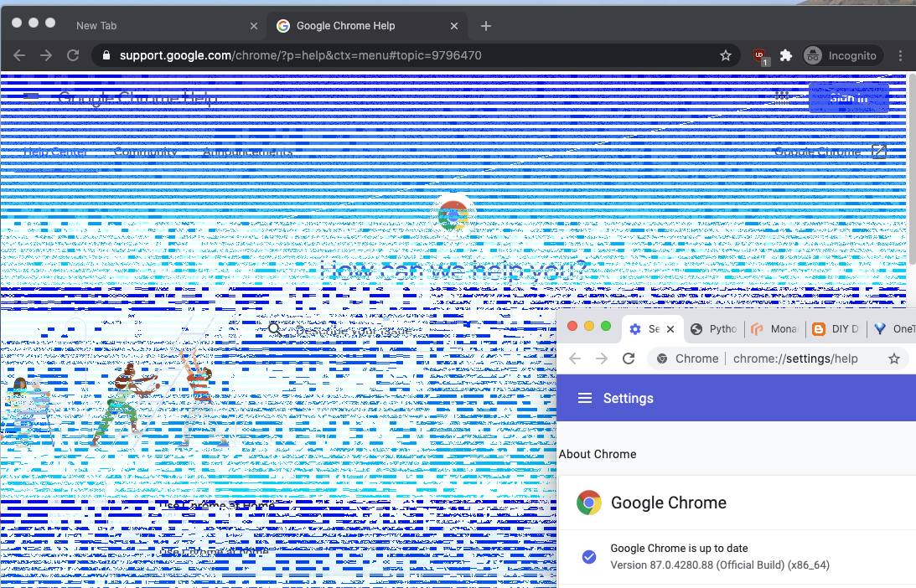Click the Sign in button
This screenshot has height=588, width=916.
point(849,97)
